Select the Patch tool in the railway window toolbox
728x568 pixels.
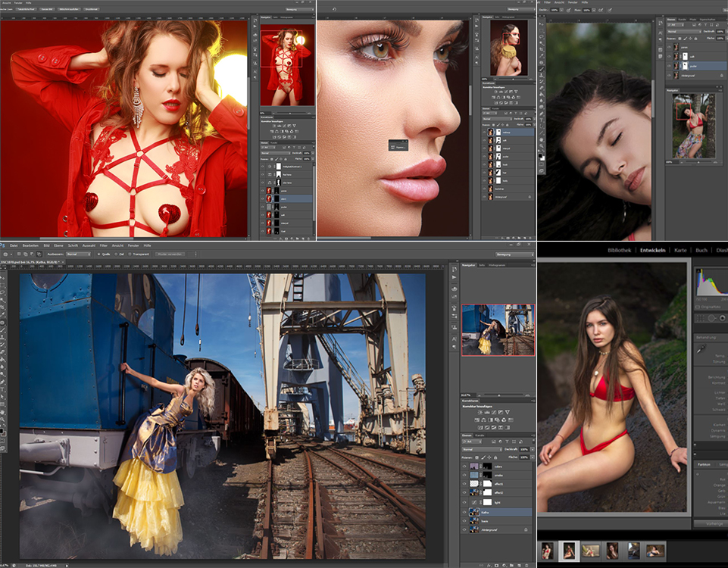3,323
